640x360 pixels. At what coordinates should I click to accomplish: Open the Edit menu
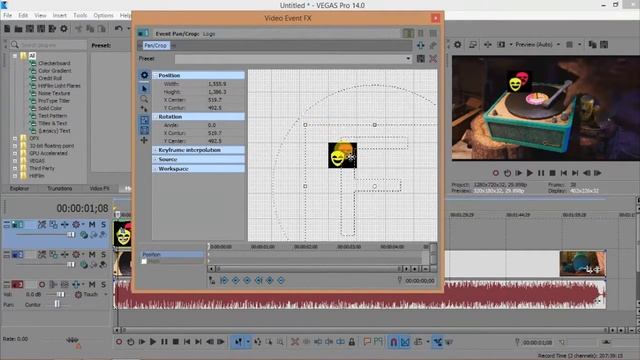[x=23, y=16]
